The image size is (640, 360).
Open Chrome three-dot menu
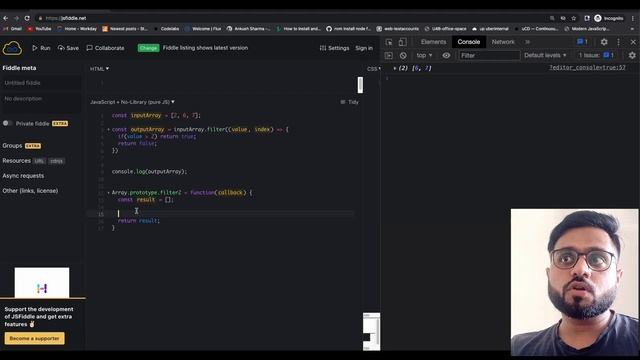click(x=633, y=18)
